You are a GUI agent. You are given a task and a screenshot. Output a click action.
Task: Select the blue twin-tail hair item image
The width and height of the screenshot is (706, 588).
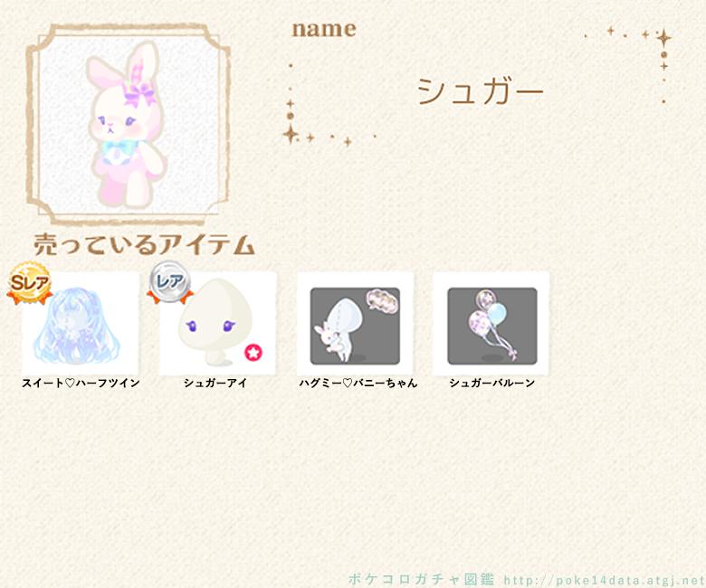(76, 325)
